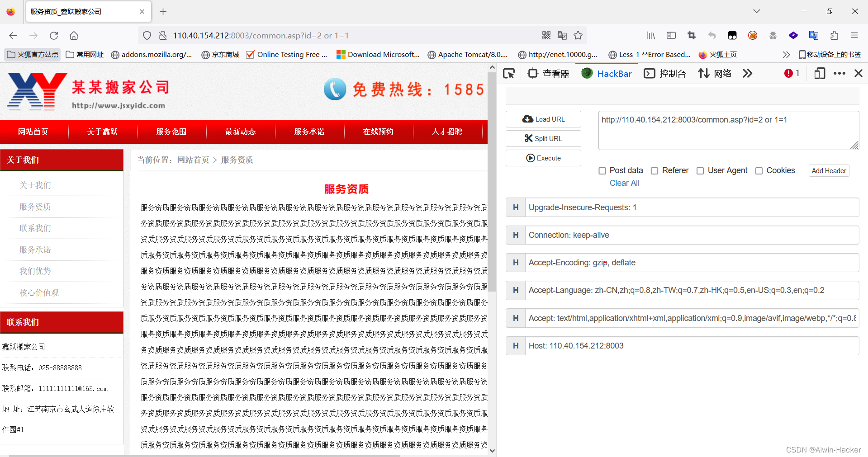
Task: Open the Firefox application menu
Action: coord(854,35)
